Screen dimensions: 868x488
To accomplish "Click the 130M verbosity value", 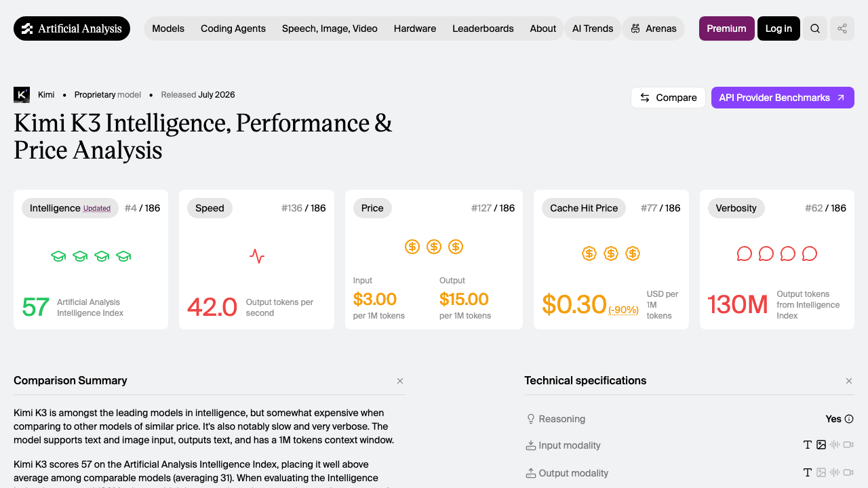I will 738,304.
